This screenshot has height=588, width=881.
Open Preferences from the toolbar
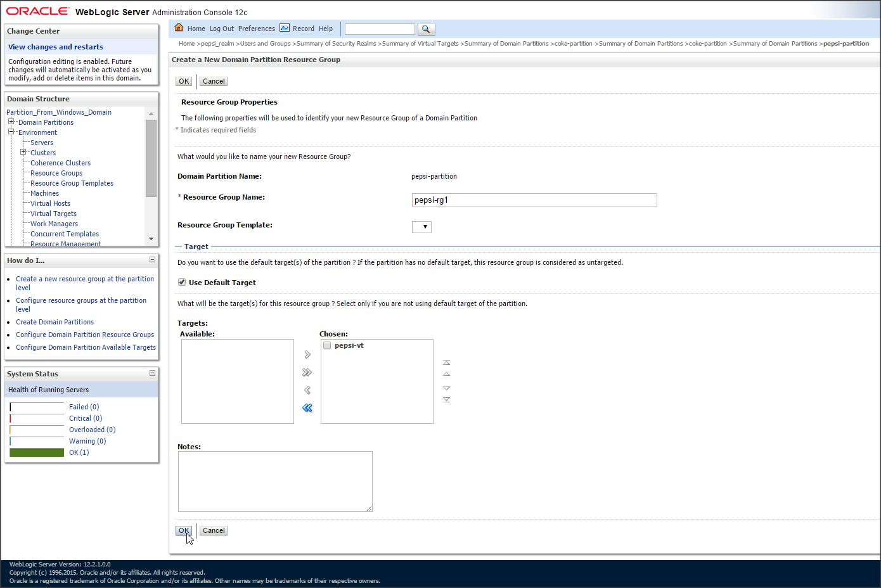coord(257,29)
